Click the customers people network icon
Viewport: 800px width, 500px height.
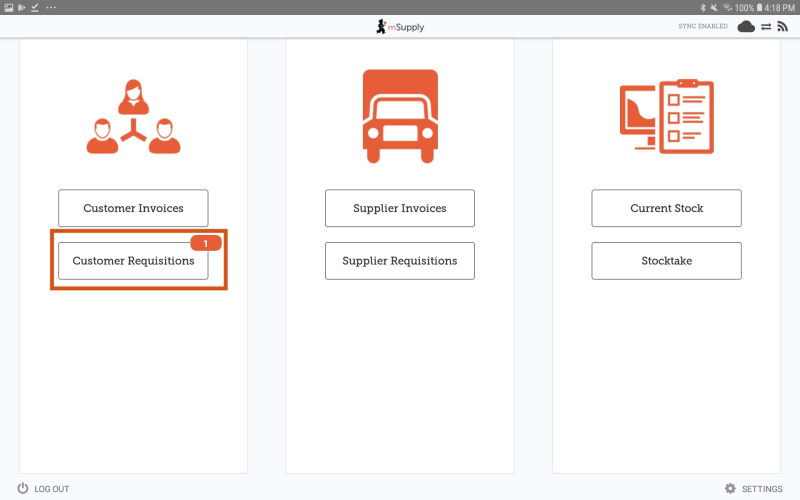(133, 118)
